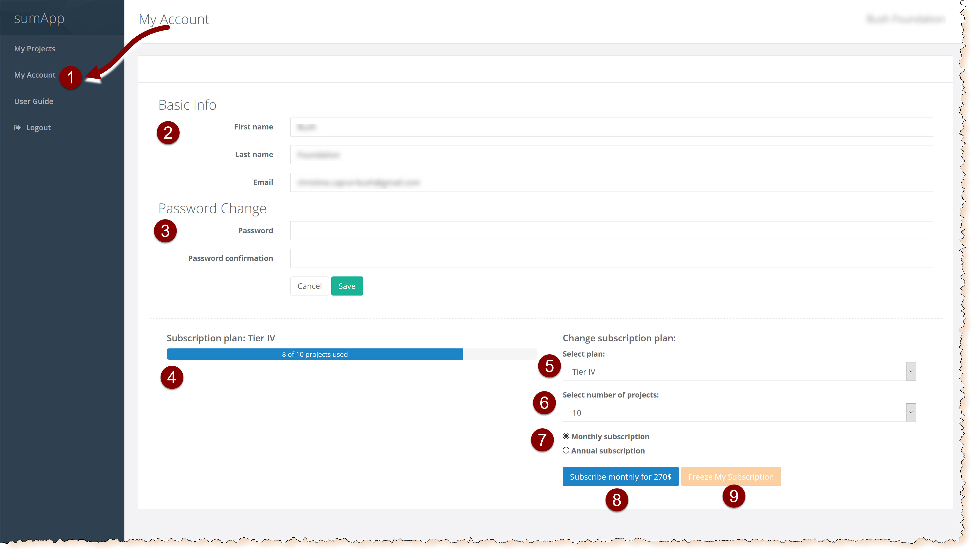Select Annual subscription radio button
Image resolution: width=980 pixels, height=558 pixels.
click(x=566, y=450)
